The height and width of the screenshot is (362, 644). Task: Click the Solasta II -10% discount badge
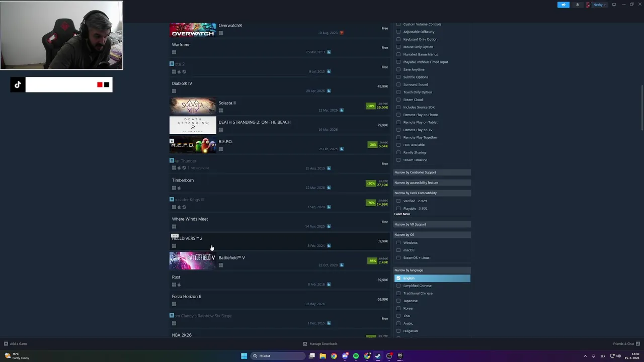pyautogui.click(x=371, y=106)
